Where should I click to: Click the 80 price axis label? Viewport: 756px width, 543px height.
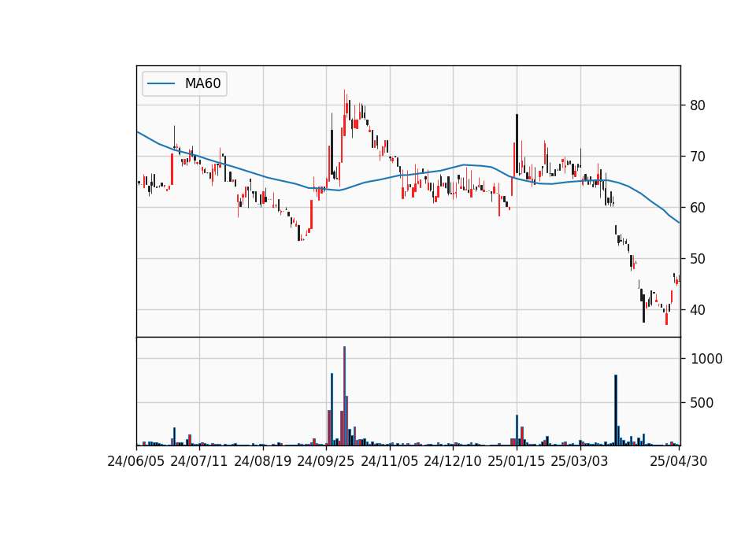697,105
